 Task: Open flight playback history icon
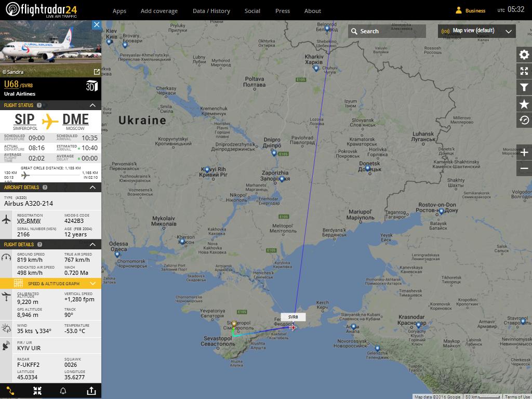click(x=524, y=121)
